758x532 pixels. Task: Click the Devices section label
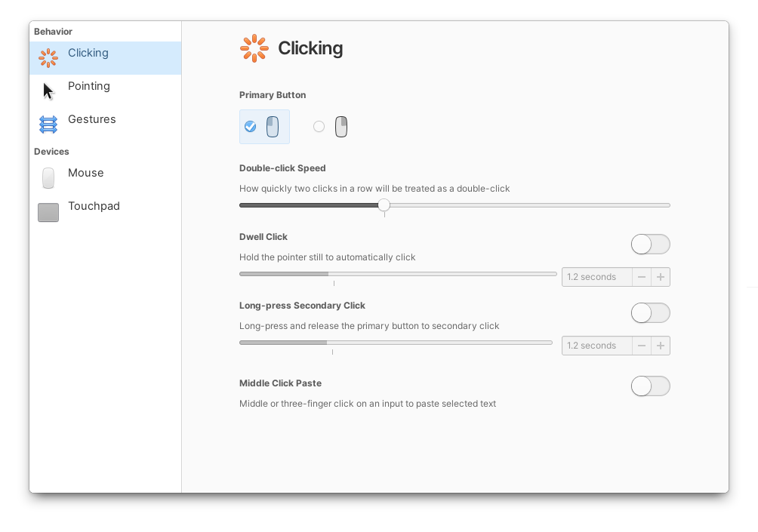pos(51,152)
